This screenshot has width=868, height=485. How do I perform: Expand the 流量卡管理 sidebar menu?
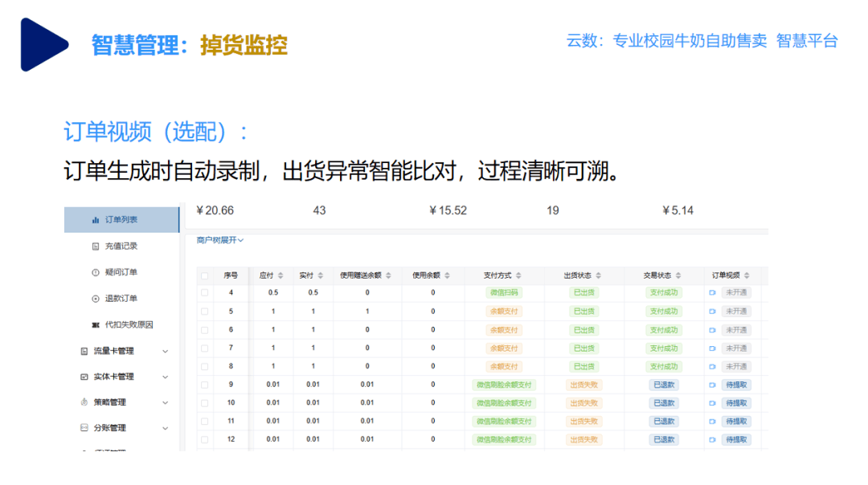[x=166, y=351]
